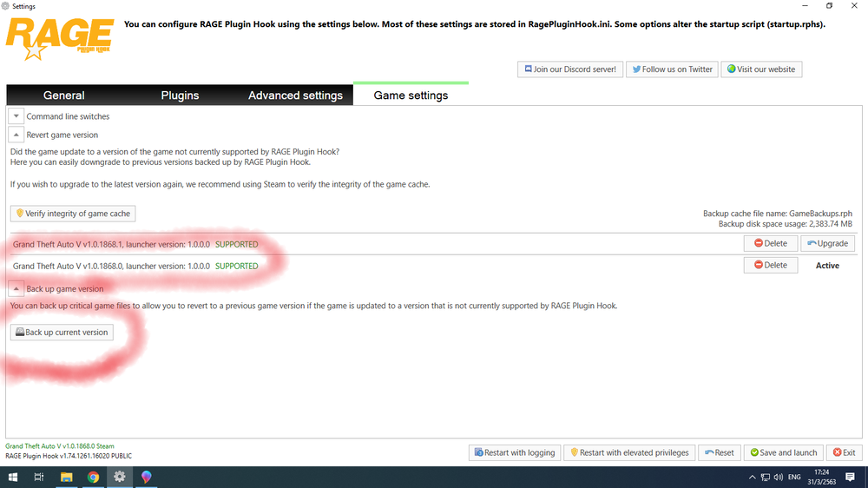
Task: Click RAGE Plugin Hook version status text
Action: coord(69,456)
